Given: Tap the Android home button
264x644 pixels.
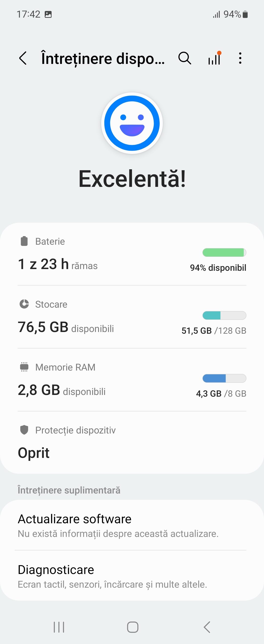Looking at the screenshot, I should [132, 627].
